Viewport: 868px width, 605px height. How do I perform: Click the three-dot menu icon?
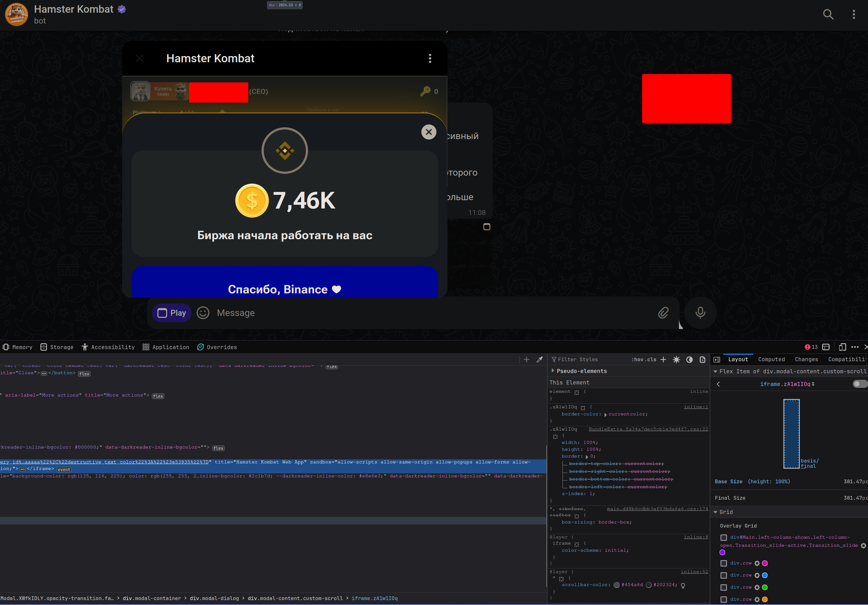(x=430, y=59)
